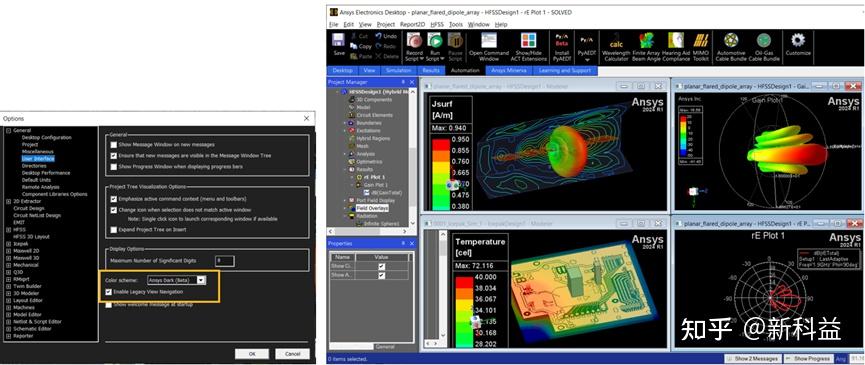865x365 pixels.
Task: Toggle Show welcome message at startup
Action: pos(108,304)
